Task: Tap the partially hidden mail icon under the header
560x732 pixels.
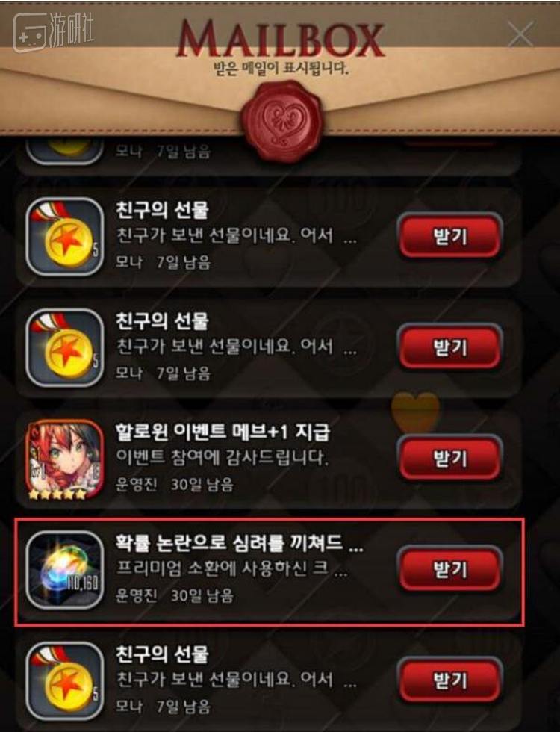Action: 64,150
